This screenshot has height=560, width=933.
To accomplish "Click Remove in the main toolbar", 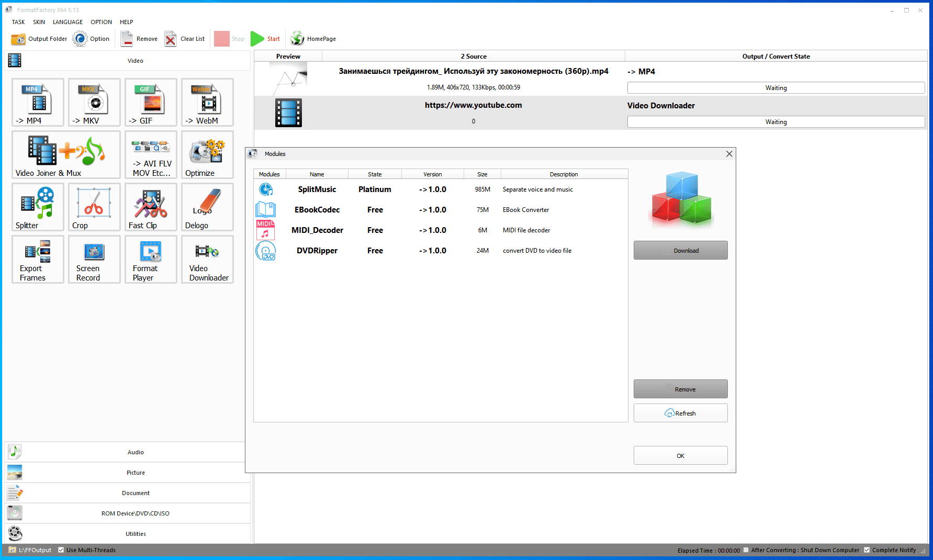I will click(139, 39).
